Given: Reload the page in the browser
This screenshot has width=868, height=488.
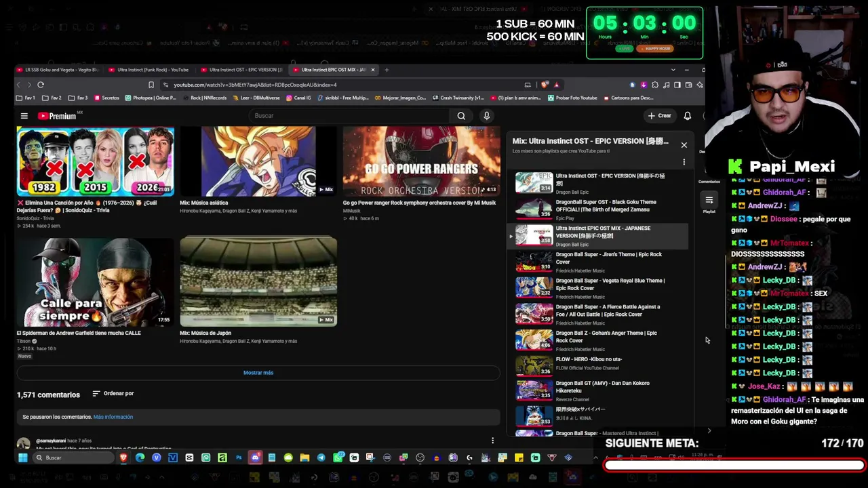Looking at the screenshot, I should coord(41,85).
